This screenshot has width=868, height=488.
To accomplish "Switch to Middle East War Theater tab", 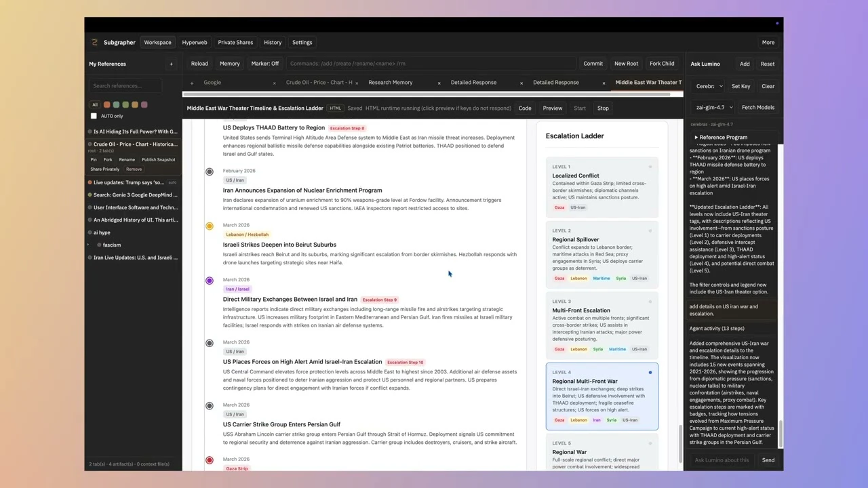I will [648, 83].
